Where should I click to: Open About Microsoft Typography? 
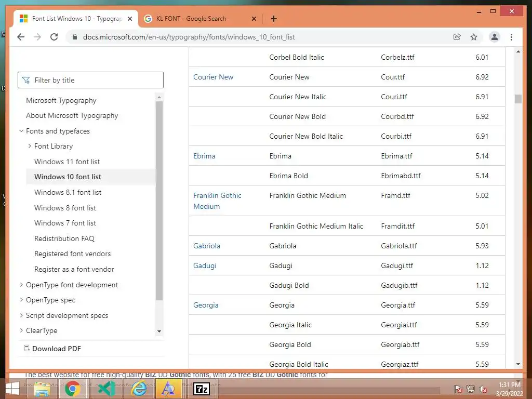click(x=72, y=116)
